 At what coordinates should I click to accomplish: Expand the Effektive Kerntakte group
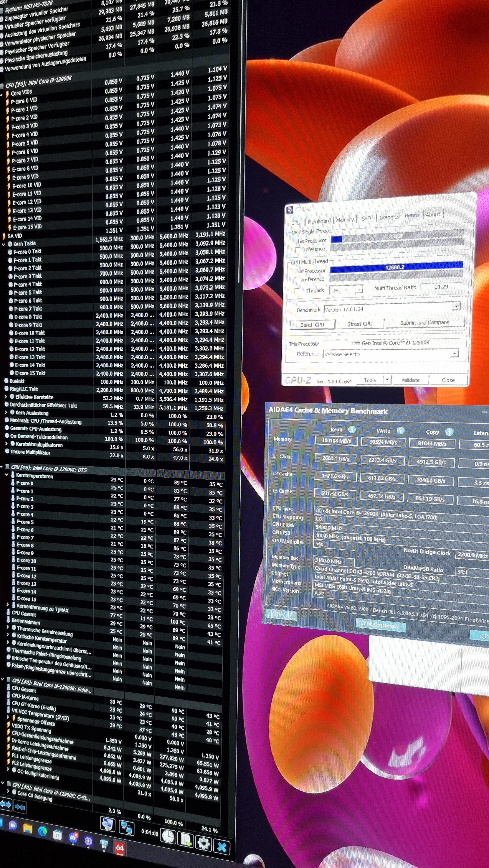6,397
